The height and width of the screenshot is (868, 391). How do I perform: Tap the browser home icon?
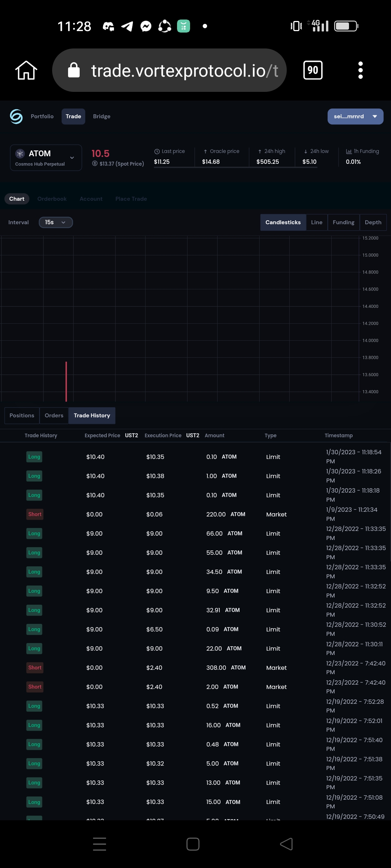click(x=26, y=70)
